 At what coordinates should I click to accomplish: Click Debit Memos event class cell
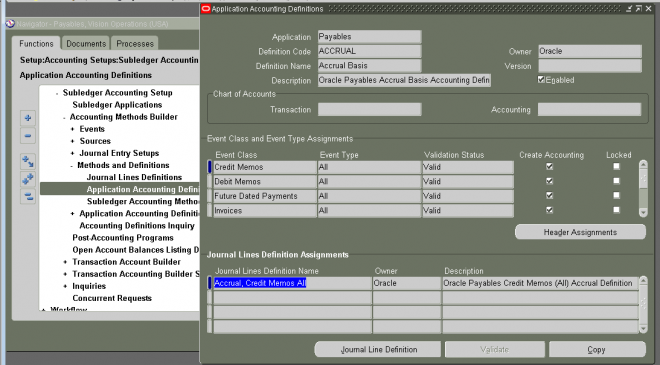point(265,181)
